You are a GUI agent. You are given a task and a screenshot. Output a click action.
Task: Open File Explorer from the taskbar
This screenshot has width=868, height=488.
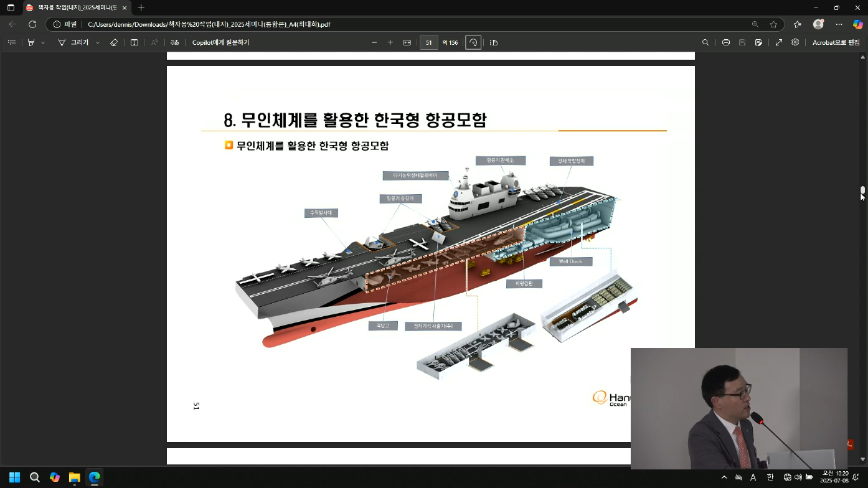[75, 477]
